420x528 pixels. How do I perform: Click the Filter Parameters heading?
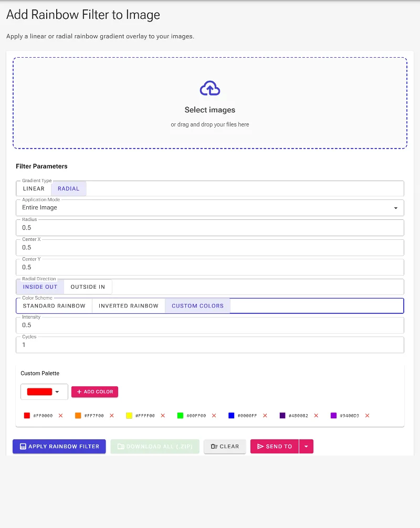point(42,166)
